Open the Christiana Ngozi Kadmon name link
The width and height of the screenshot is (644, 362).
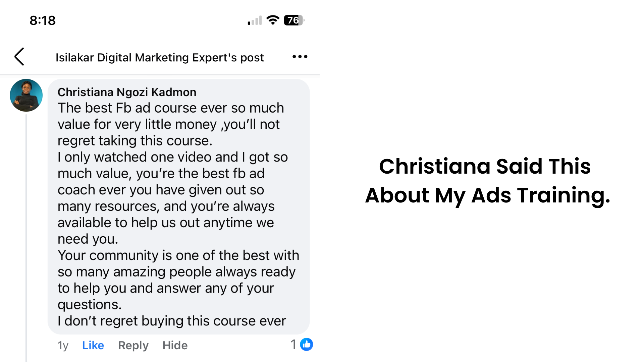click(x=127, y=92)
